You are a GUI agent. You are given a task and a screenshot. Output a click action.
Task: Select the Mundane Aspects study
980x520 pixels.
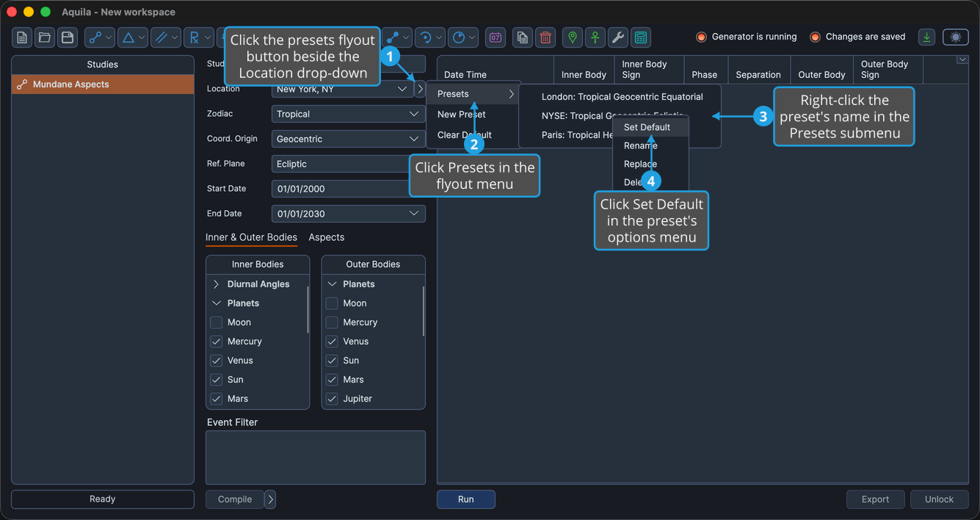click(103, 84)
